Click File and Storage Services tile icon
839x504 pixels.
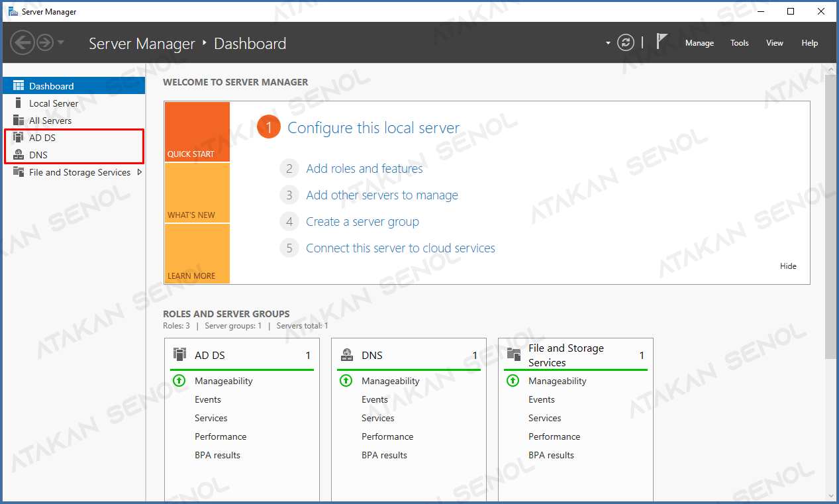pos(513,354)
